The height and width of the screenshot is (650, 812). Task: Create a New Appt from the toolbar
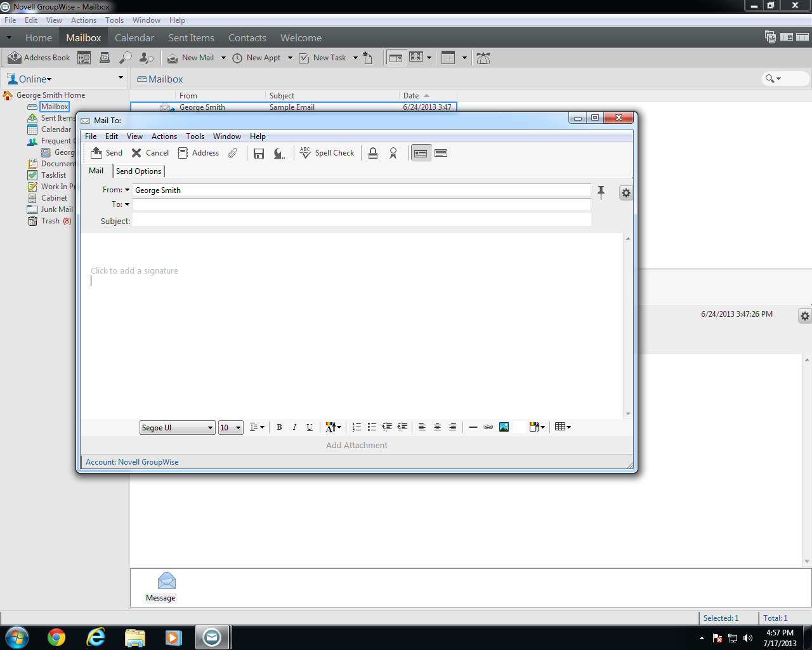click(x=256, y=58)
